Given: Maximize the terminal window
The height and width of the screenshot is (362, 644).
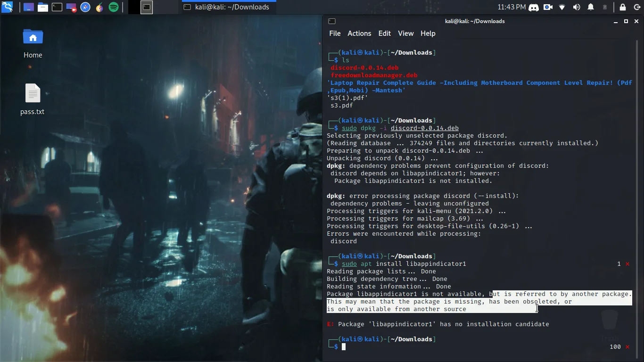Looking at the screenshot, I should click(626, 21).
